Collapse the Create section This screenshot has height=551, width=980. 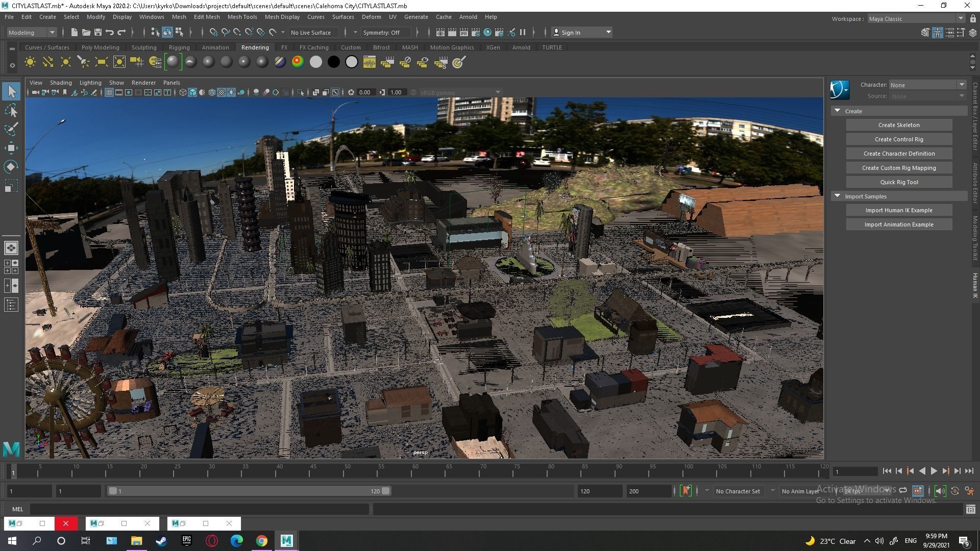click(x=837, y=111)
